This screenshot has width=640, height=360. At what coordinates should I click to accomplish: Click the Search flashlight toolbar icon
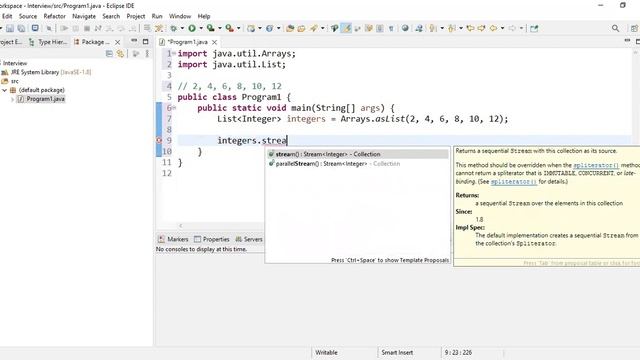(313, 28)
